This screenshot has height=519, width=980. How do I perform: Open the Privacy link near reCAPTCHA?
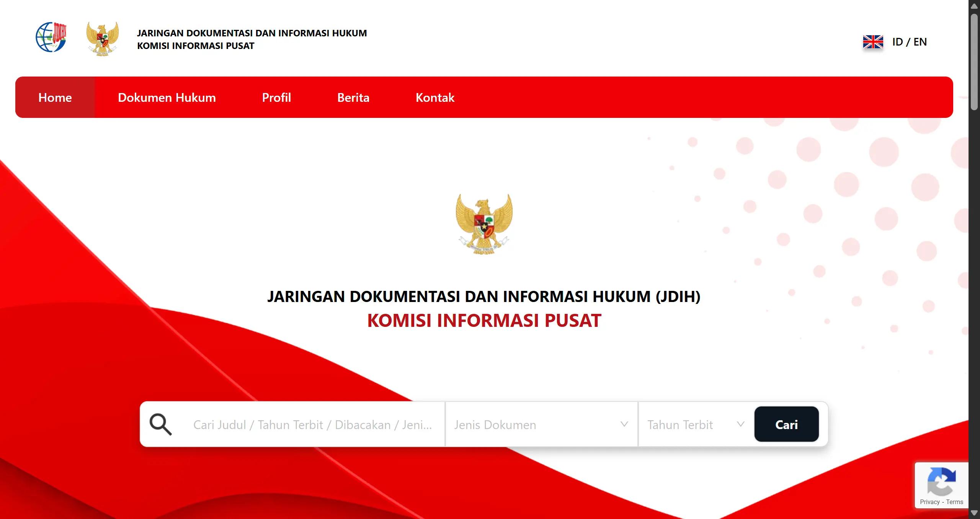click(930, 502)
